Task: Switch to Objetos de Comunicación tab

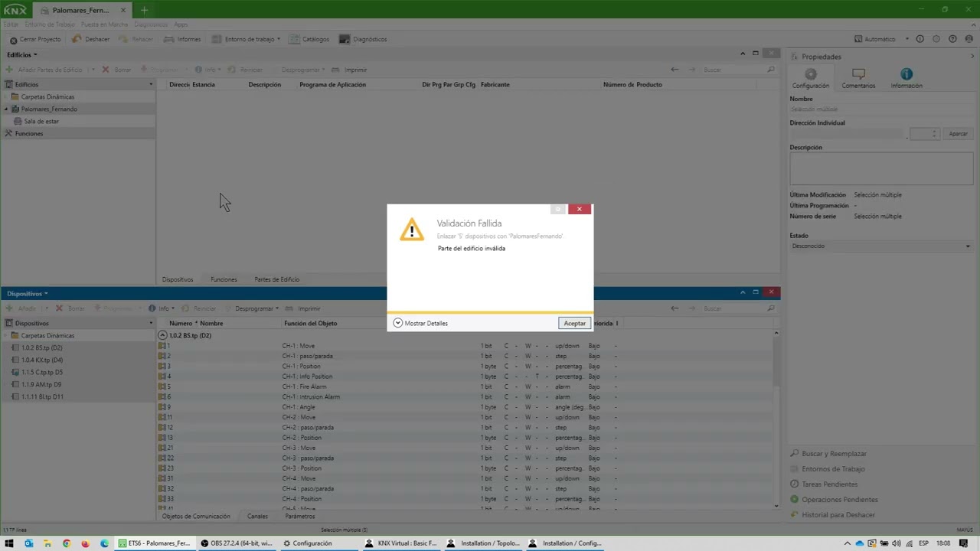Action: pos(196,516)
